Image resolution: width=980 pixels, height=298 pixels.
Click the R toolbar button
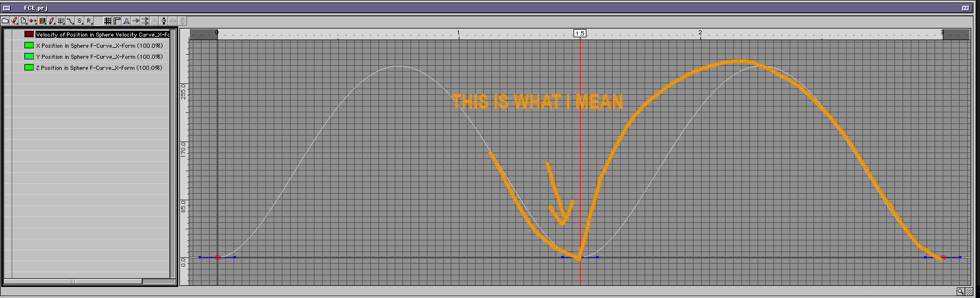click(x=89, y=21)
